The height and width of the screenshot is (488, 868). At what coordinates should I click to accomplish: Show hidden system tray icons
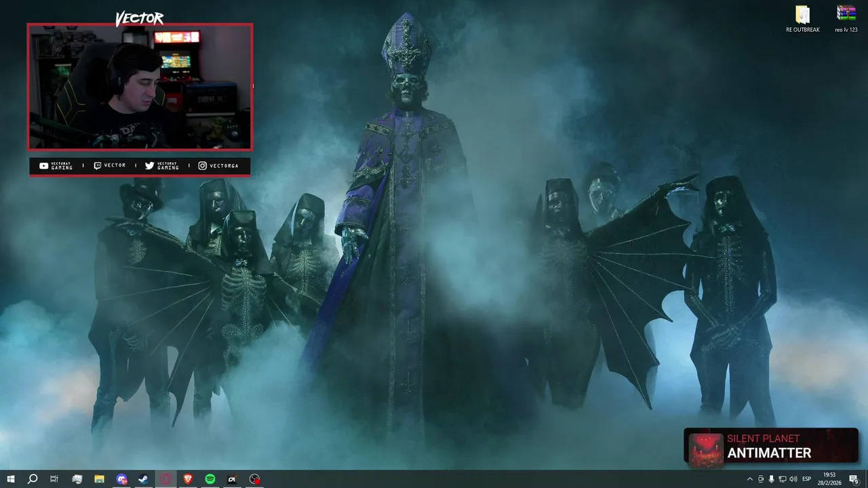749,479
